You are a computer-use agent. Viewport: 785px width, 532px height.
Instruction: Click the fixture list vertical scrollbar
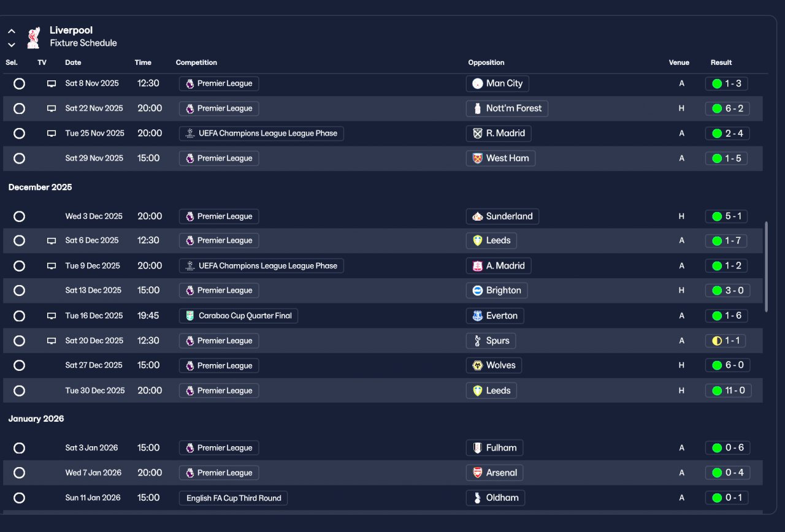(x=765, y=267)
